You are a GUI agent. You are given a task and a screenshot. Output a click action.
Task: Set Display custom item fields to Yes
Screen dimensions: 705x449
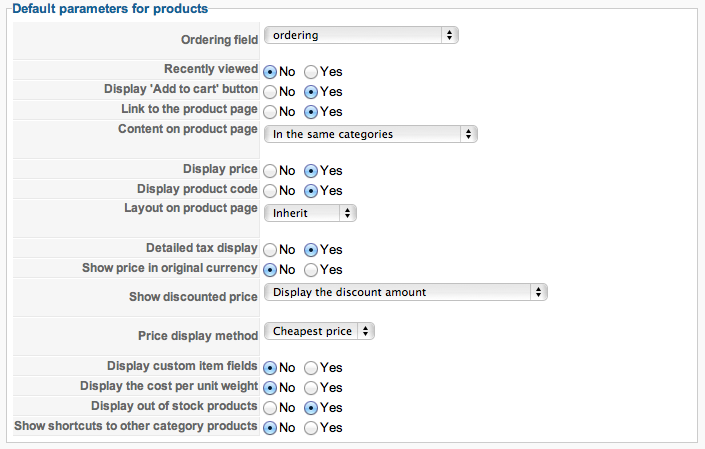(311, 368)
